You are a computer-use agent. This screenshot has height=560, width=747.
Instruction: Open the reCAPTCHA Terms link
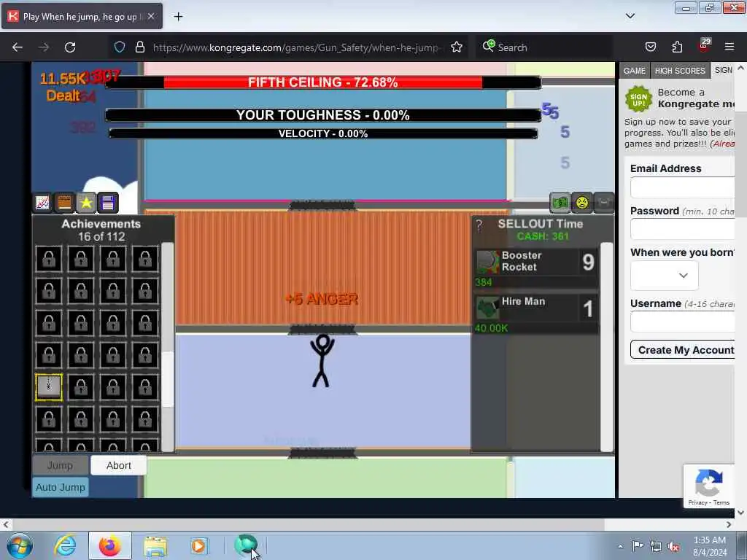tap(721, 502)
